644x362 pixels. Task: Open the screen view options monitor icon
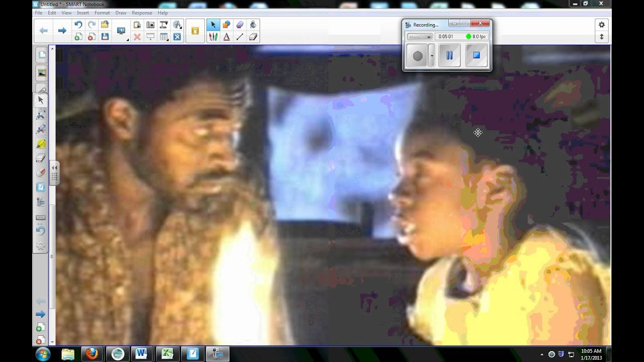click(x=121, y=31)
